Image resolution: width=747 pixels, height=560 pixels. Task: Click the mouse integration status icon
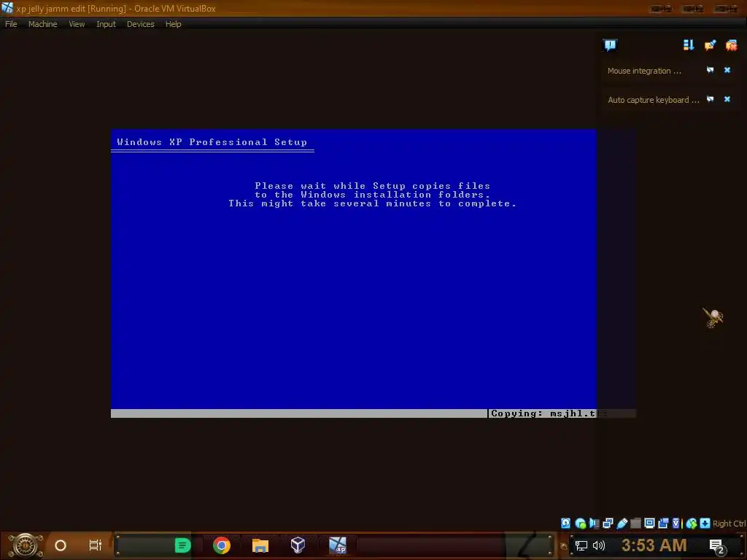pos(692,524)
